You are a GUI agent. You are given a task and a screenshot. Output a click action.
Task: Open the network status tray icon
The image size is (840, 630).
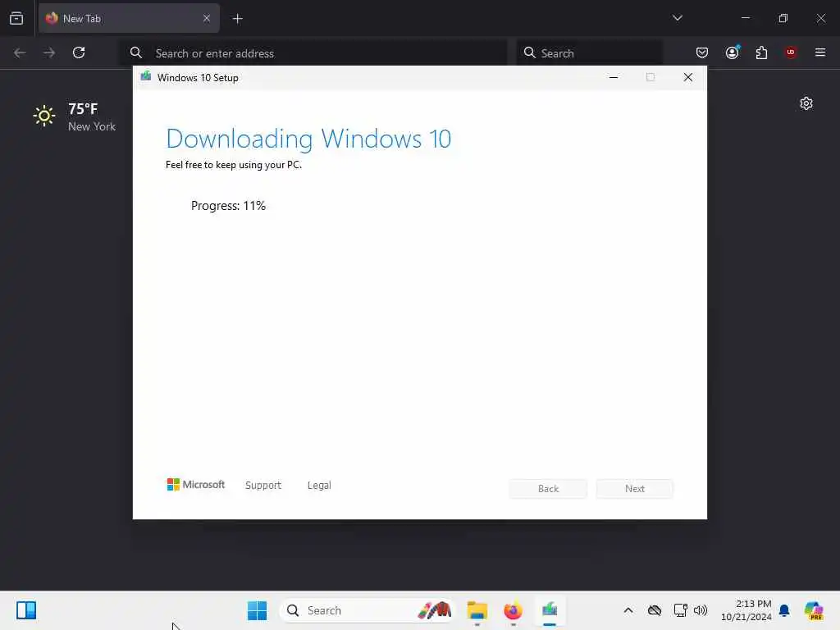(x=680, y=610)
